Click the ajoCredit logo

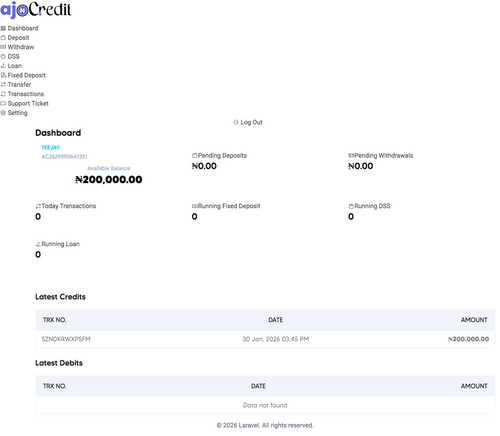click(36, 9)
